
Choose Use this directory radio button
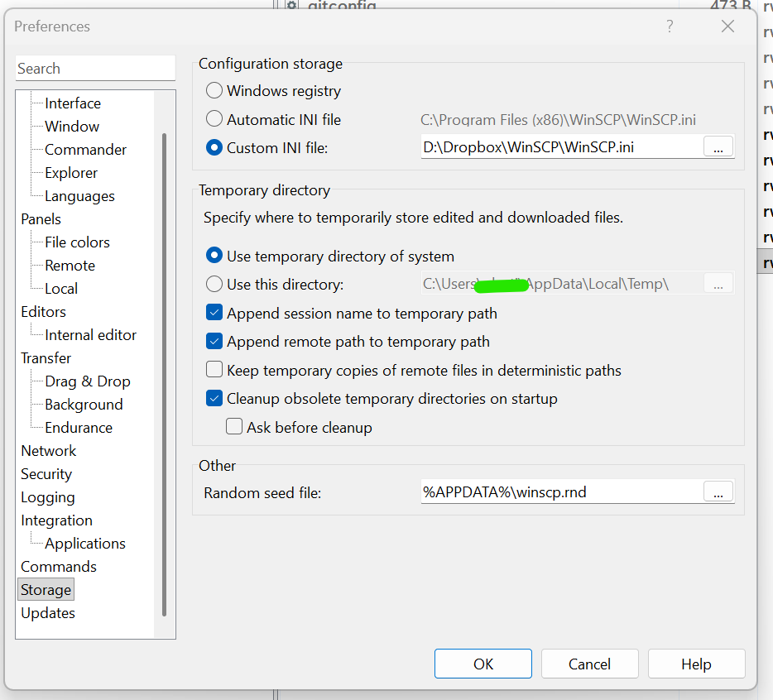point(214,285)
